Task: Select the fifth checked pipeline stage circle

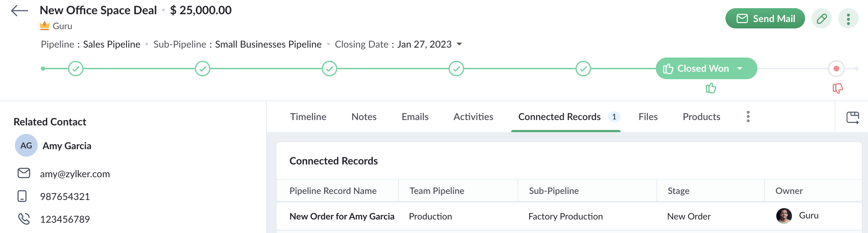Action: click(583, 69)
